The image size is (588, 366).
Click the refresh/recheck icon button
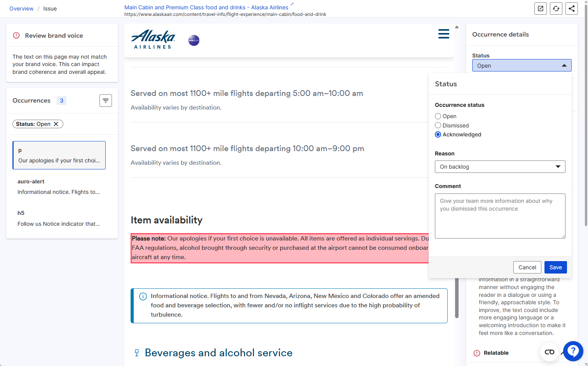coord(556,9)
